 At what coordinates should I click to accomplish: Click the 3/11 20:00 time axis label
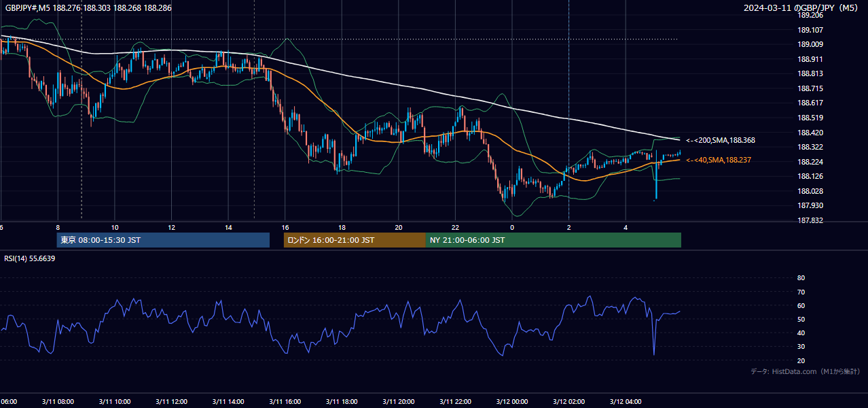(x=399, y=401)
